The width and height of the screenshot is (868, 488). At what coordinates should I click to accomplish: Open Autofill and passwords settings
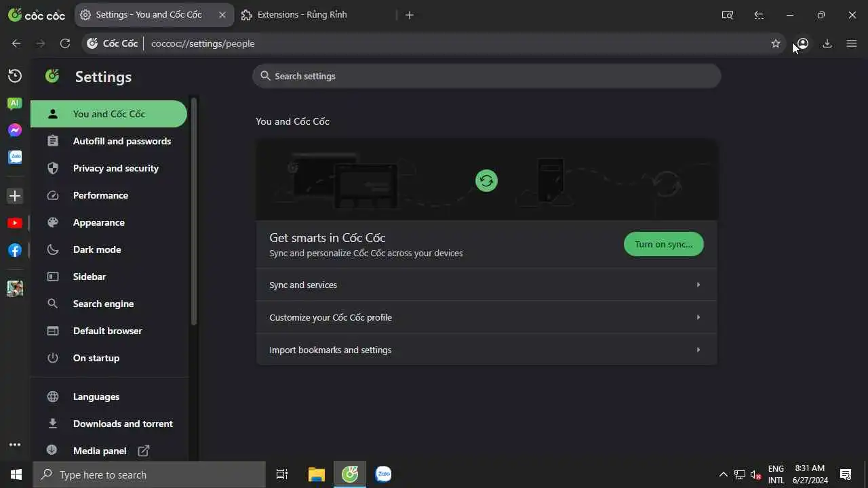coord(108,141)
